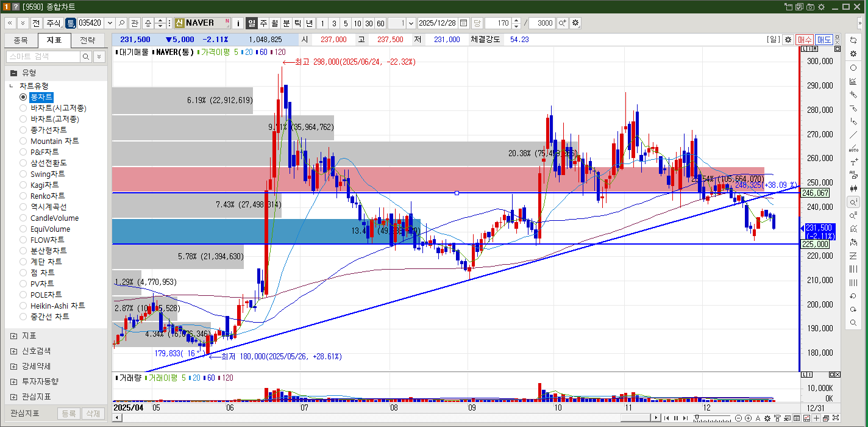The width and height of the screenshot is (868, 427).
Task: Select the Renko차트 radio option
Action: 23,196
